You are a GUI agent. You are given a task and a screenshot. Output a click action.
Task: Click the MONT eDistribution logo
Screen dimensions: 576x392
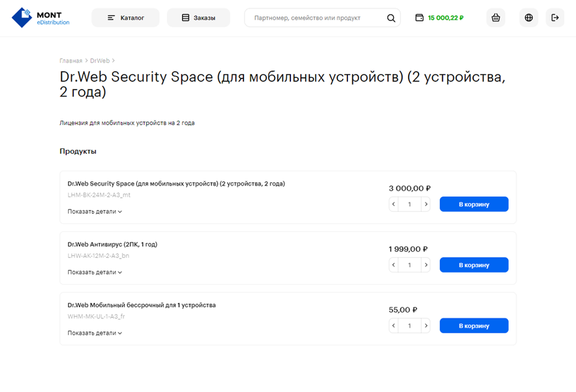point(40,18)
